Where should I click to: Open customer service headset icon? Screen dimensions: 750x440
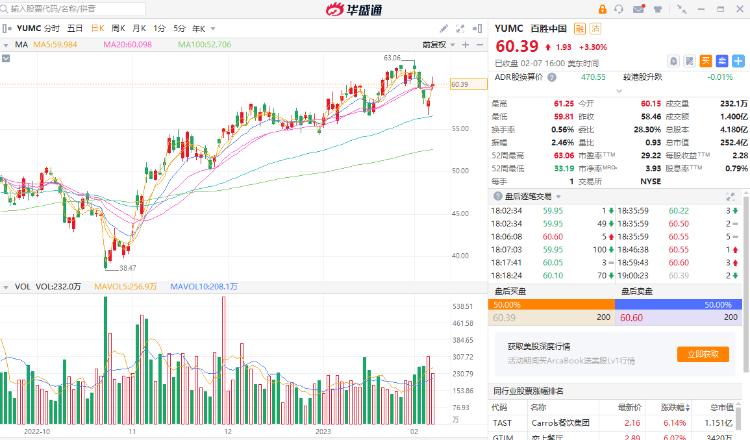pos(619,9)
